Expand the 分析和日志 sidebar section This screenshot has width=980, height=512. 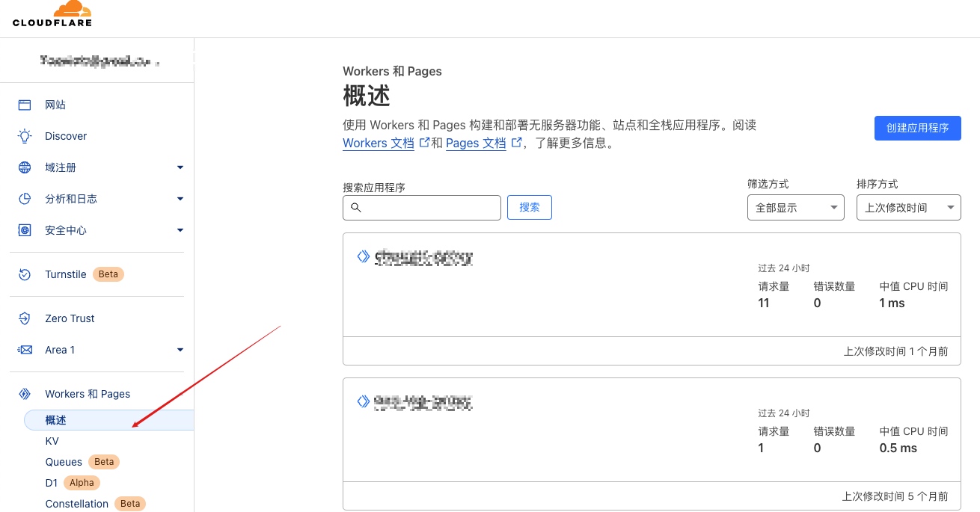180,199
